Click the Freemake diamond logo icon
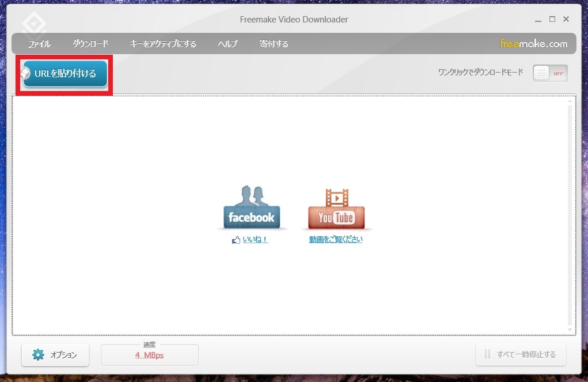 click(34, 23)
